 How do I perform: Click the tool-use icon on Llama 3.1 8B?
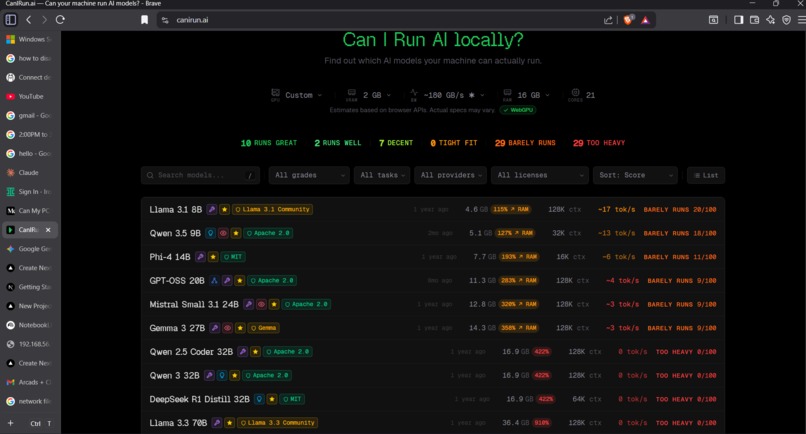click(x=212, y=209)
